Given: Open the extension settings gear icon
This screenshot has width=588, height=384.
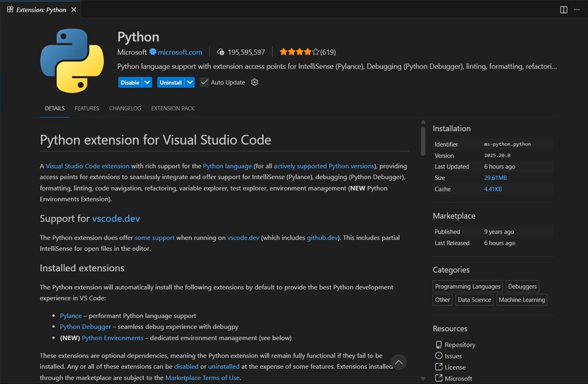Looking at the screenshot, I should coord(255,82).
